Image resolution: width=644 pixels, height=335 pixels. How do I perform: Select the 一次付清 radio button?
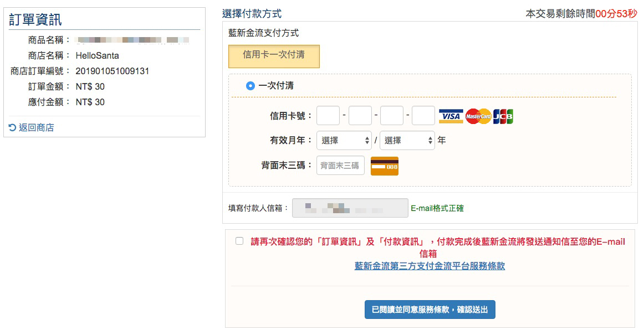pyautogui.click(x=251, y=86)
